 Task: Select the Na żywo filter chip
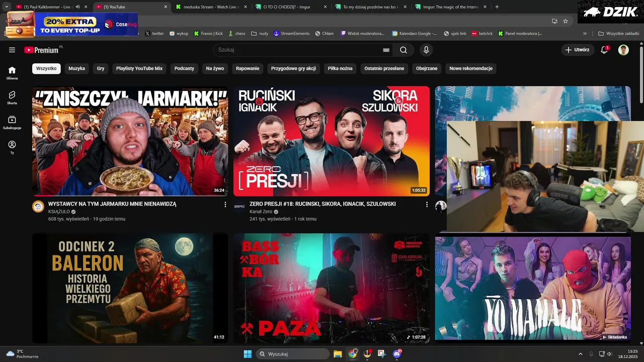(x=215, y=68)
